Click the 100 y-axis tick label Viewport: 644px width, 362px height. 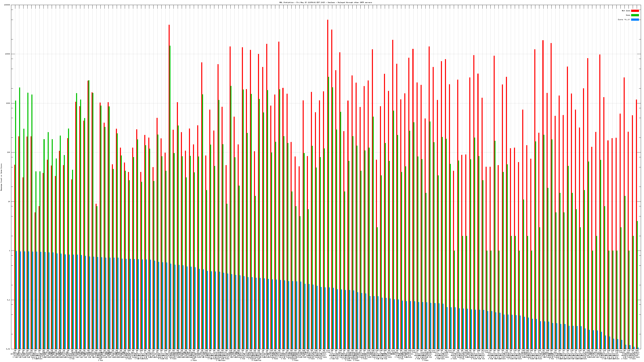click(x=9, y=152)
